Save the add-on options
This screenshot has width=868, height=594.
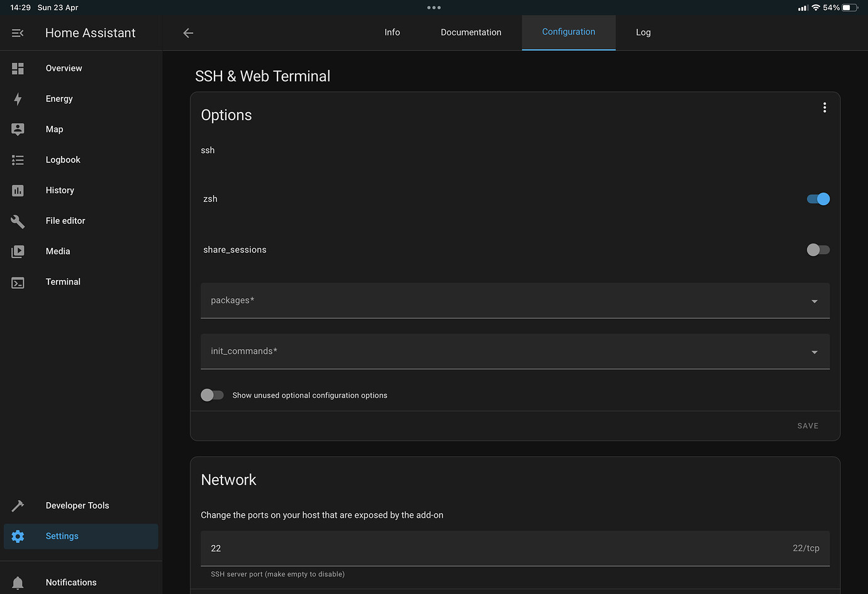pos(808,425)
